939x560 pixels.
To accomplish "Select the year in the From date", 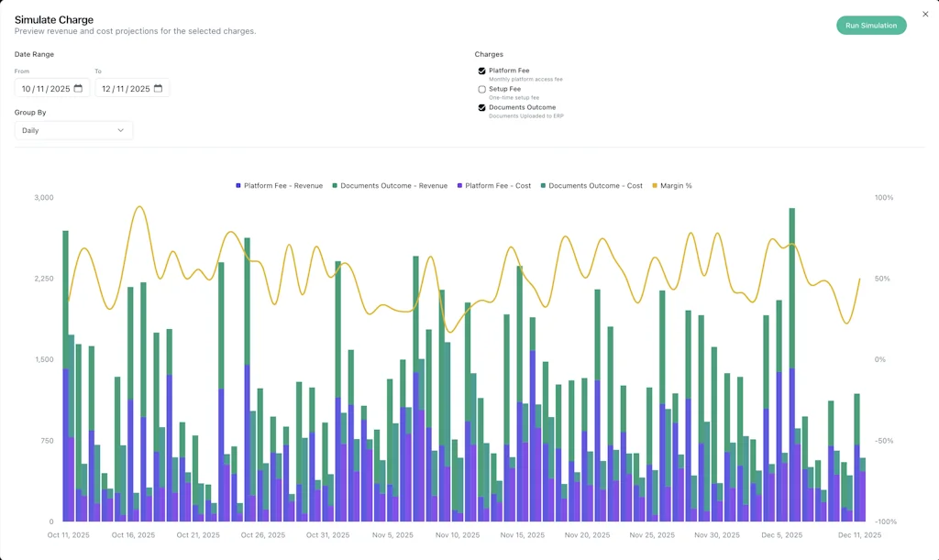I will coord(60,89).
